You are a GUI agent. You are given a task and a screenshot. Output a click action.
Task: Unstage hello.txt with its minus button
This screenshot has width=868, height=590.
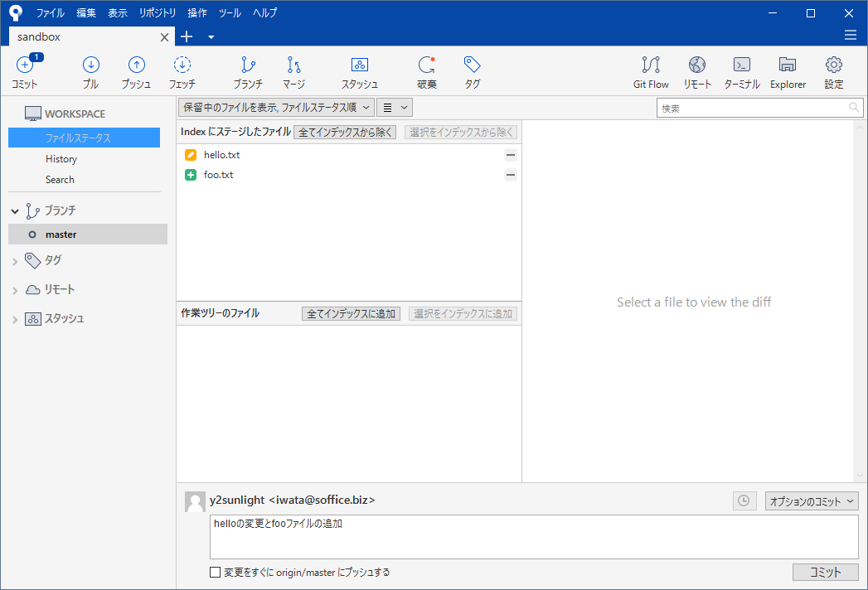511,155
